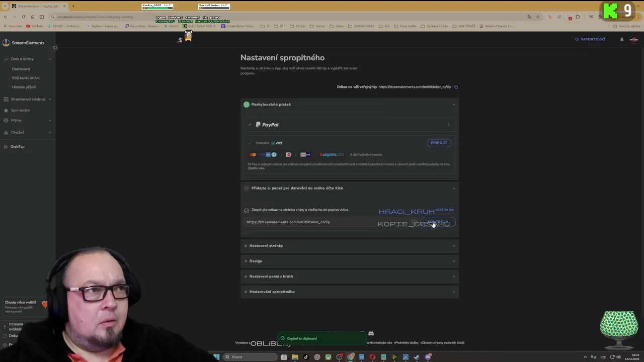This screenshot has width=644, height=362.
Task: Collapse the Kick tip panel section
Action: 453,188
